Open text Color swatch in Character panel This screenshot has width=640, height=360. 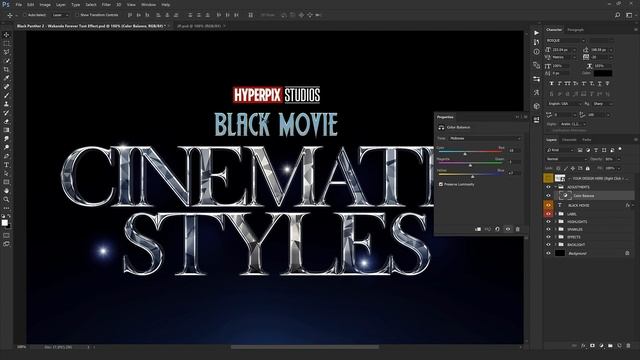coord(603,73)
